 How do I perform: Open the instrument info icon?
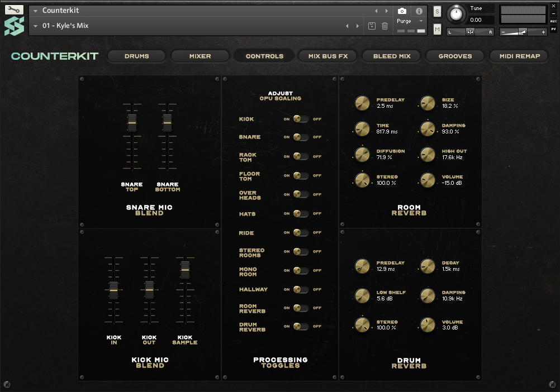click(x=419, y=11)
